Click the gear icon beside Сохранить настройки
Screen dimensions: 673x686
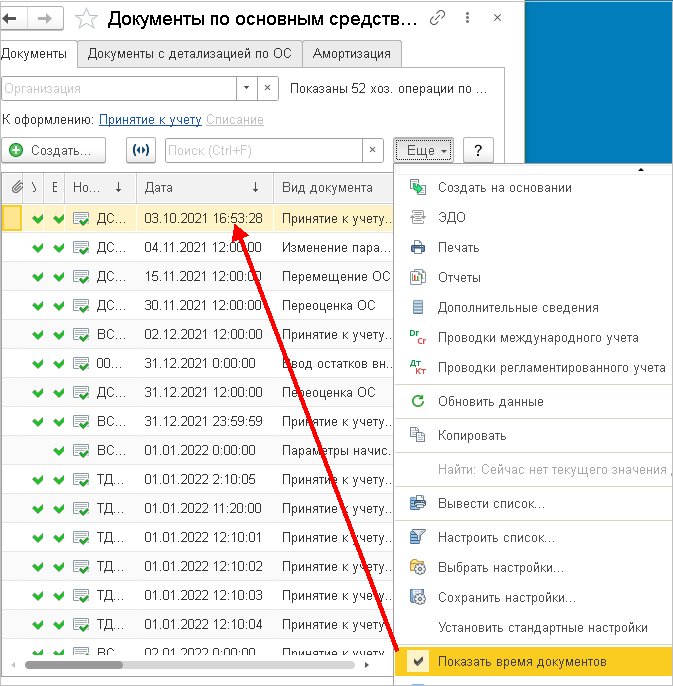[x=417, y=597]
